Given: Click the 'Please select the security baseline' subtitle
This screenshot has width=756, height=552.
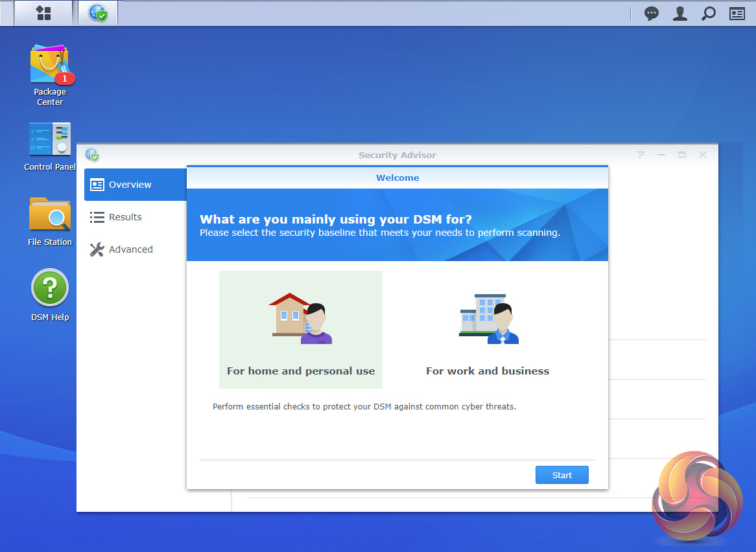Looking at the screenshot, I should (x=380, y=233).
